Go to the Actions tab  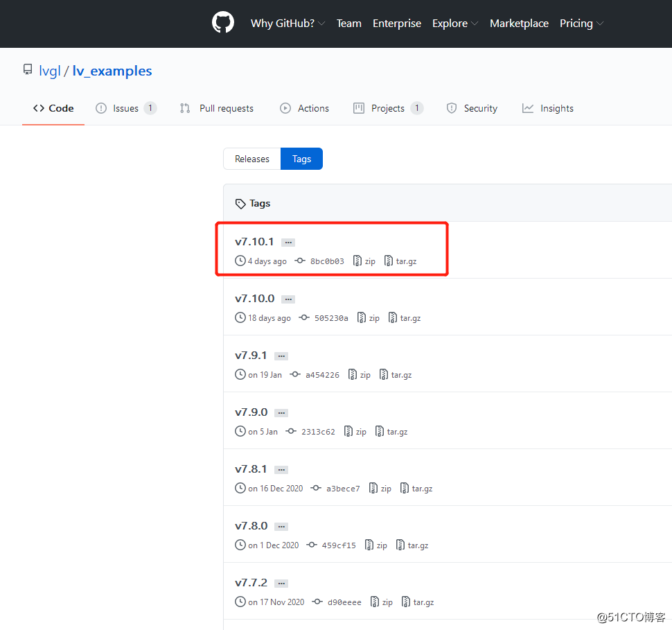[304, 108]
